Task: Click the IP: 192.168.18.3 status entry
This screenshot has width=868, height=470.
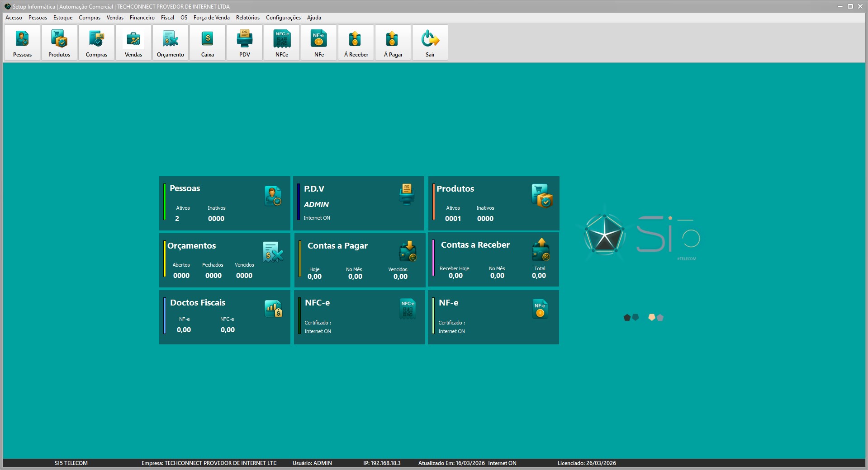Action: tap(382, 463)
